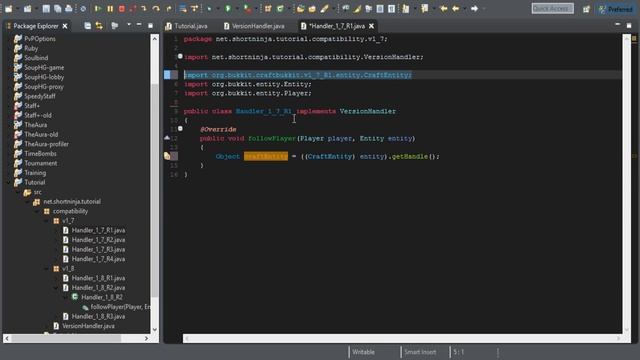Click the Open Type icon
The height and width of the screenshot is (360, 640).
click(300, 8)
